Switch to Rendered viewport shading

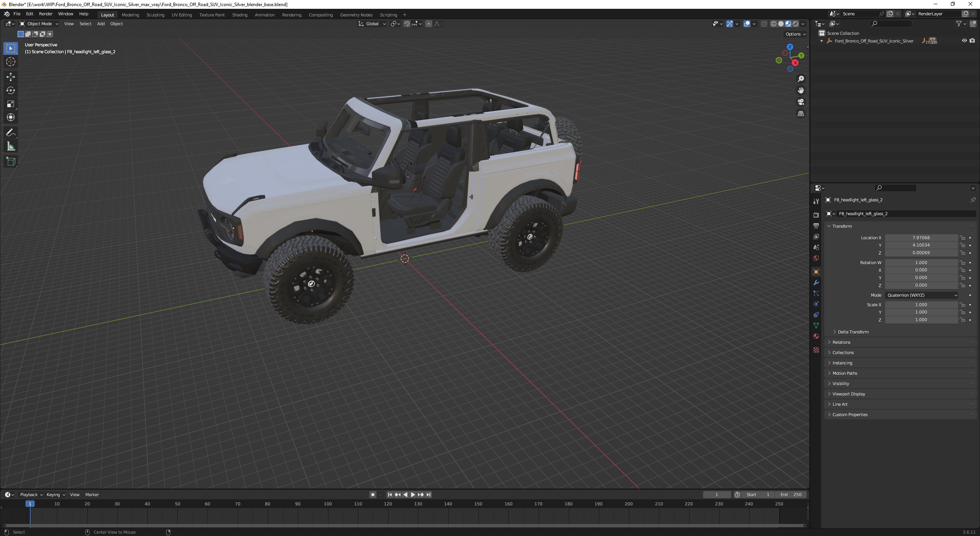pyautogui.click(x=795, y=24)
